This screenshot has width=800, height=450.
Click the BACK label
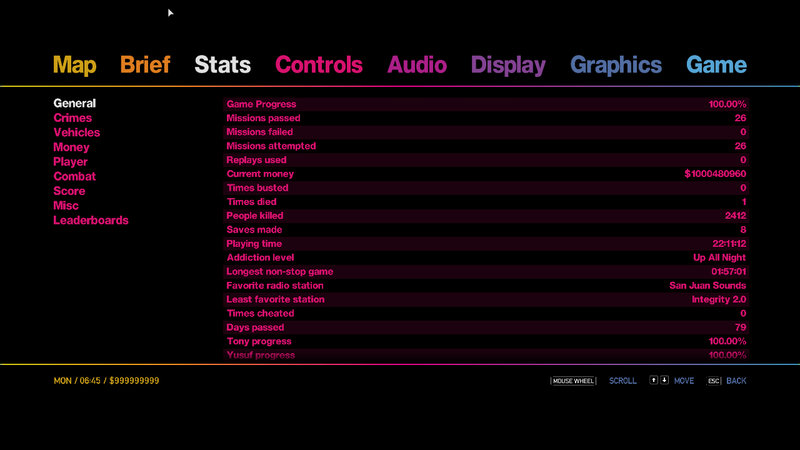[x=736, y=381]
